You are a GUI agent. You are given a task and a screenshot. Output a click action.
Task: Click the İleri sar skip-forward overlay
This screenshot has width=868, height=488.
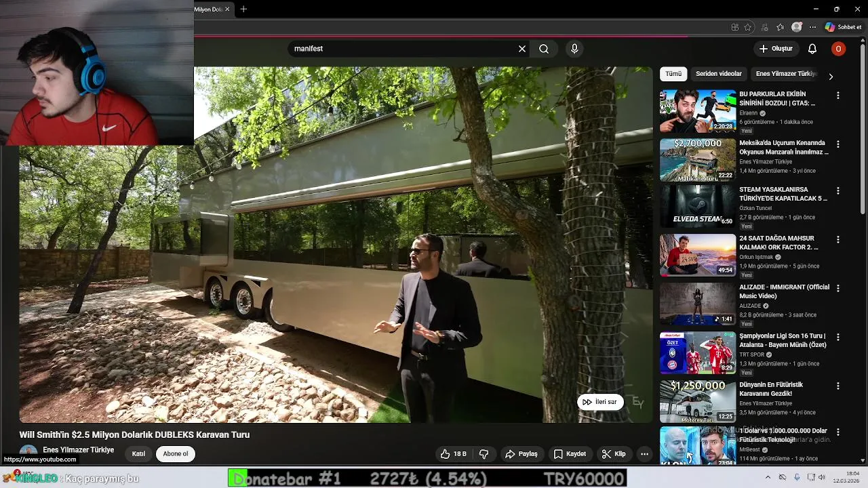(x=600, y=402)
